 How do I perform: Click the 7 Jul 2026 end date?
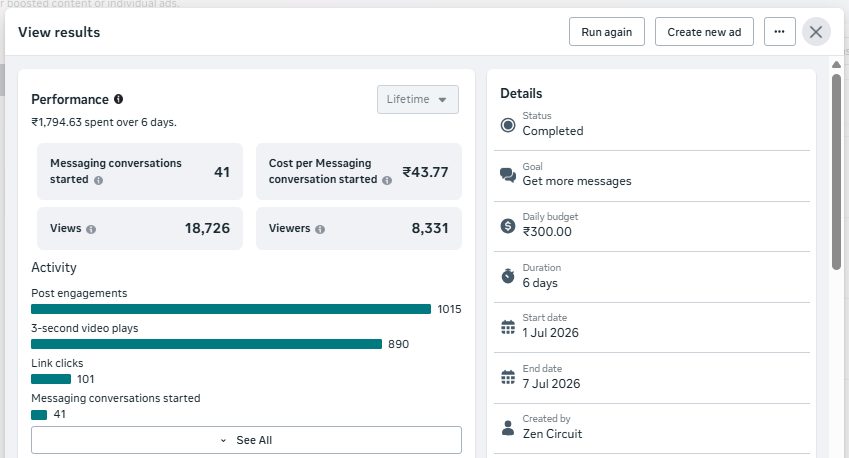point(551,384)
